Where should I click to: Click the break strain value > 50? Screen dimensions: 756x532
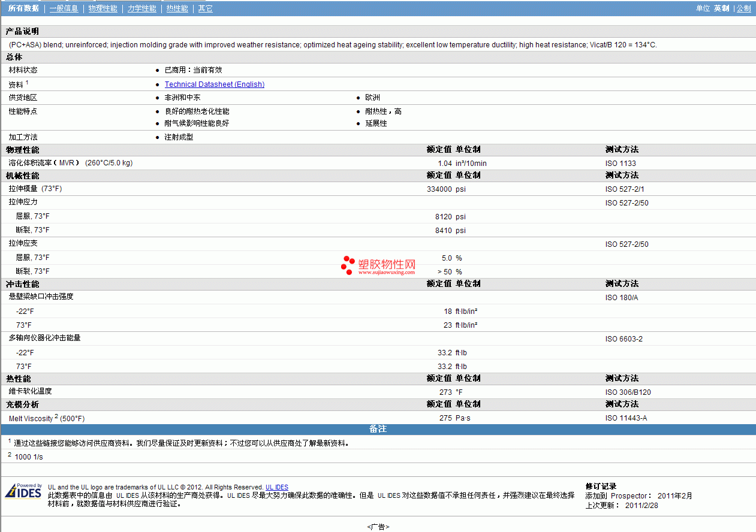click(x=444, y=272)
